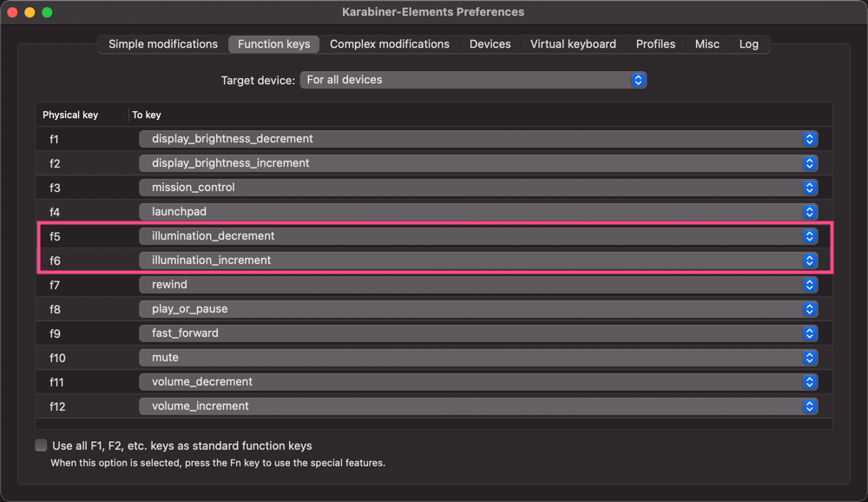The image size is (868, 502).
Task: Click the To key column header
Action: pos(147,115)
